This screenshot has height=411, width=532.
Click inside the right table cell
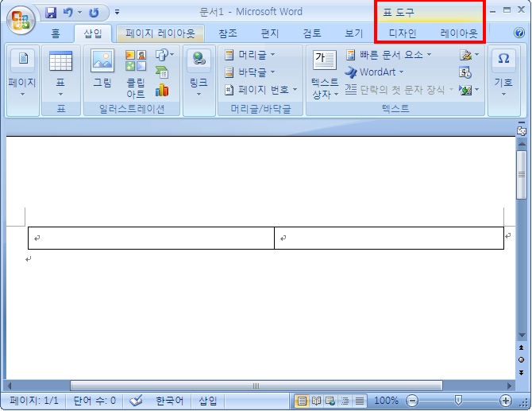389,238
